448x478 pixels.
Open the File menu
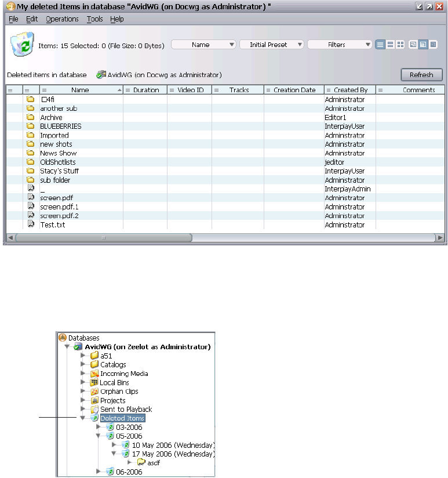tap(13, 19)
